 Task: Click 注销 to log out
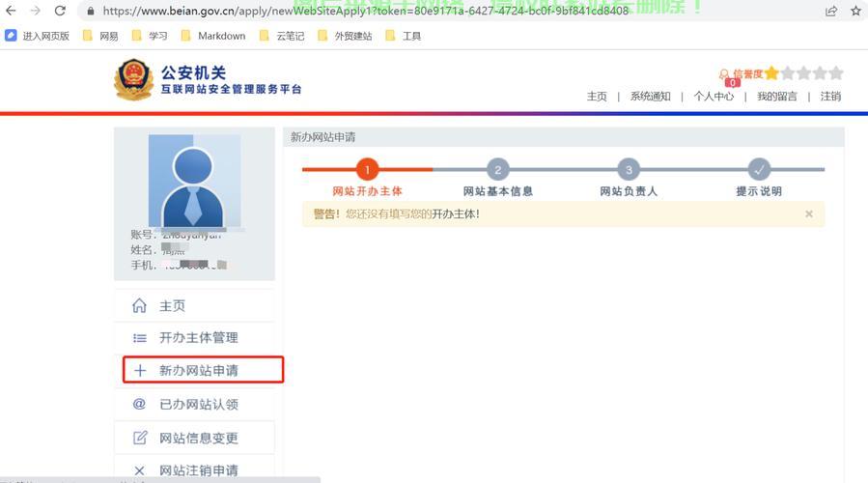point(830,97)
